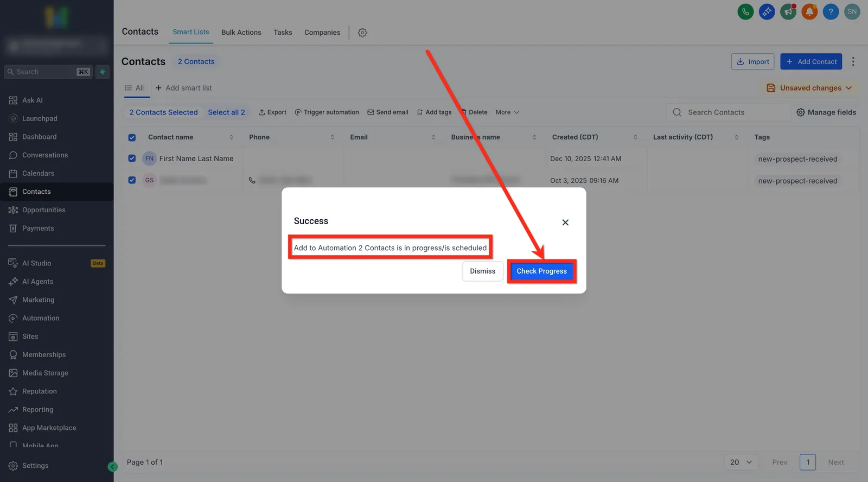Uncheck First Name Last Name contact
868x482 pixels.
click(x=132, y=158)
